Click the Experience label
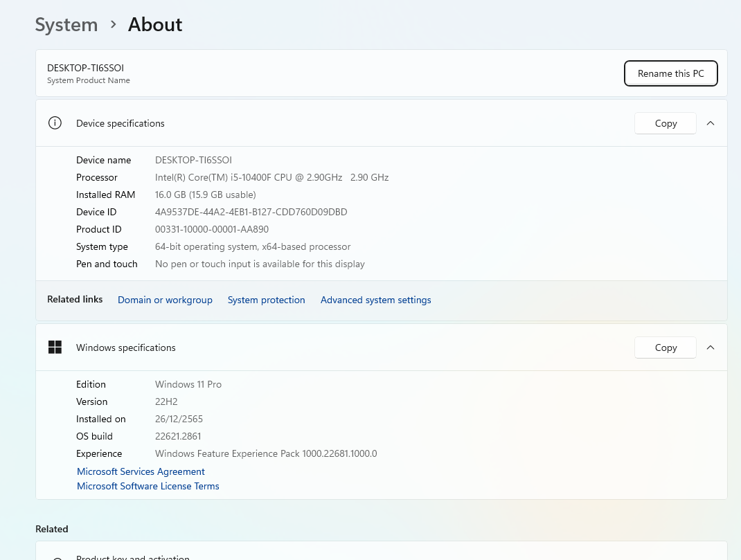 click(x=99, y=454)
